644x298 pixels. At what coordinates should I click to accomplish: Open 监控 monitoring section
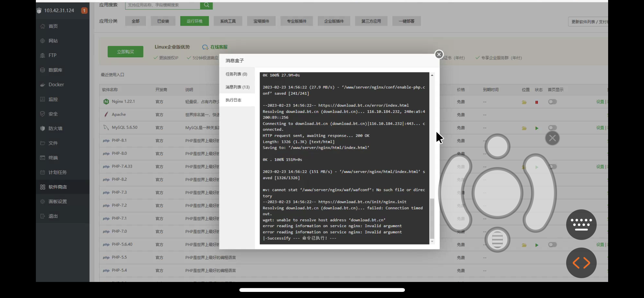coord(62,99)
